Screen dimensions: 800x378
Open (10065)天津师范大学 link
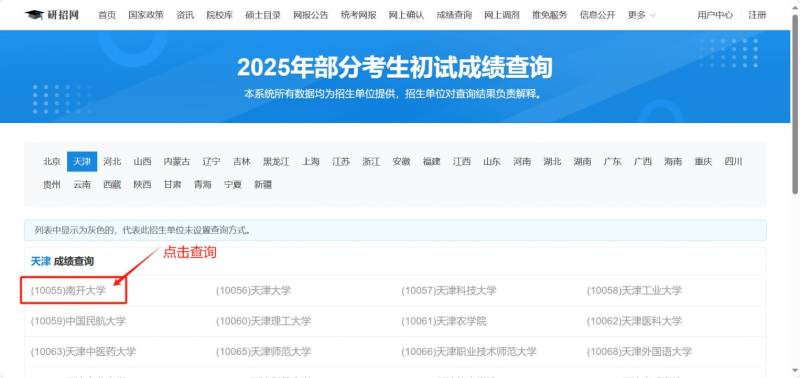263,352
